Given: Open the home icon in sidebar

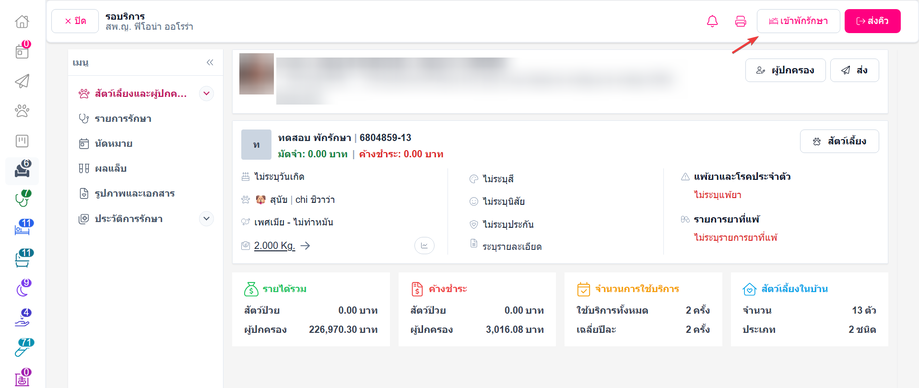Looking at the screenshot, I should click(22, 22).
